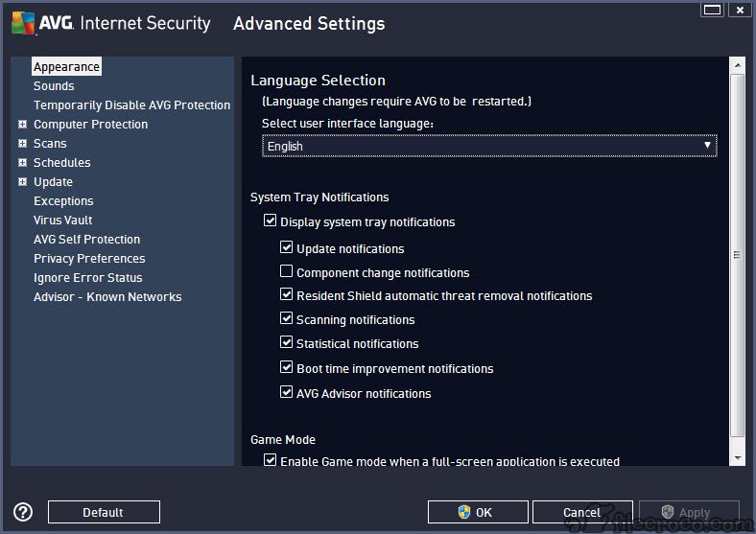The height and width of the screenshot is (534, 756).
Task: Expand the Update tree node
Action: point(22,182)
